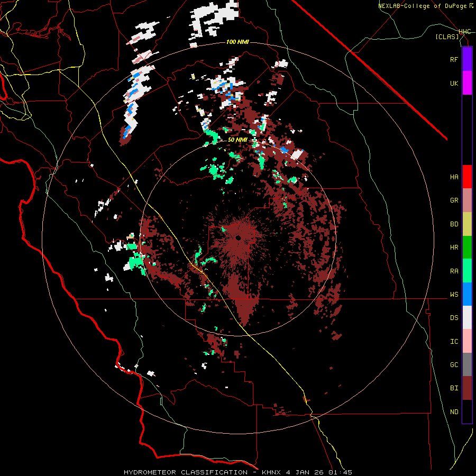Click the HHC product label
This screenshot has width=476, height=476.
[x=465, y=32]
